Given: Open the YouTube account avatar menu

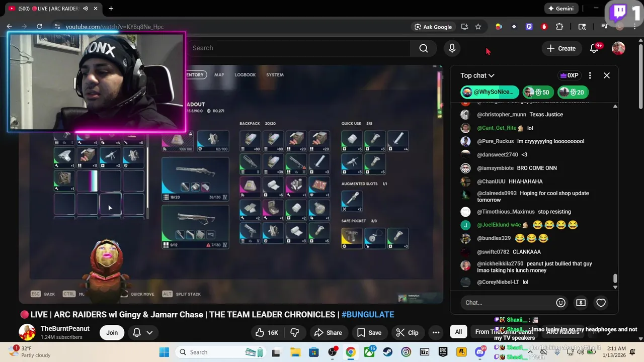Looking at the screenshot, I should pyautogui.click(x=618, y=48).
